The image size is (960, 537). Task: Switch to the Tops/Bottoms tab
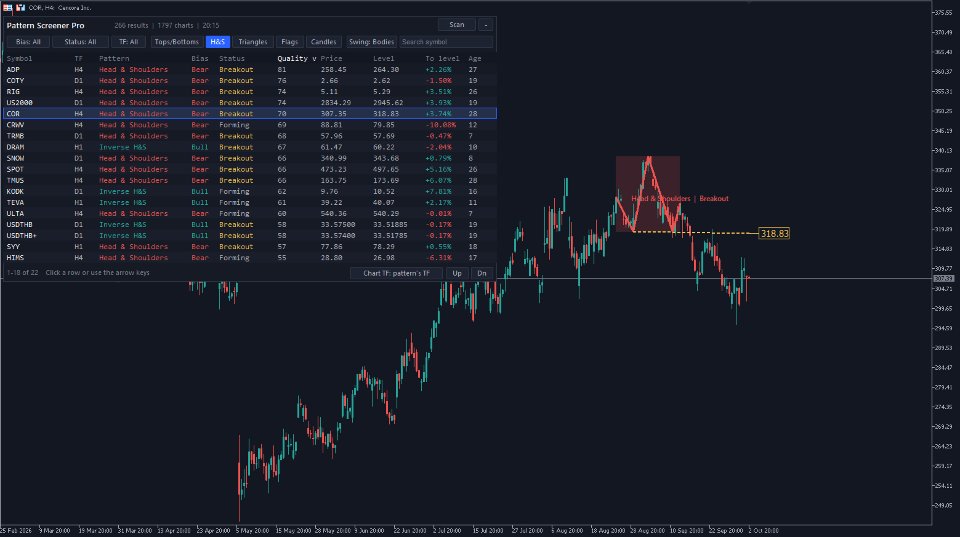click(x=176, y=42)
